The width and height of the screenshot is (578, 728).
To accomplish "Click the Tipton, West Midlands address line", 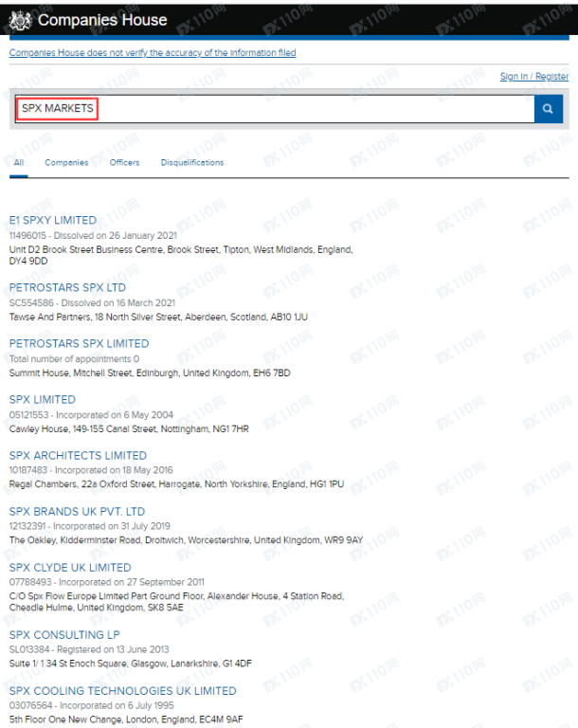I will pyautogui.click(x=181, y=255).
